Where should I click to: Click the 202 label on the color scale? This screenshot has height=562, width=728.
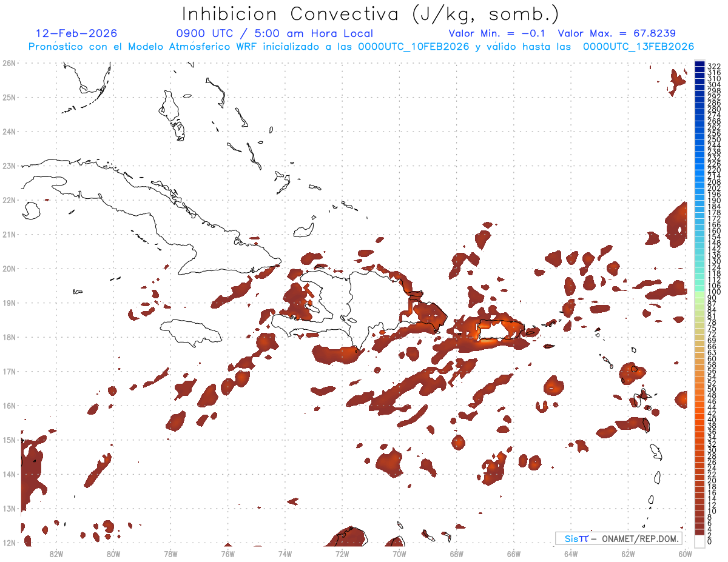pyautogui.click(x=714, y=188)
